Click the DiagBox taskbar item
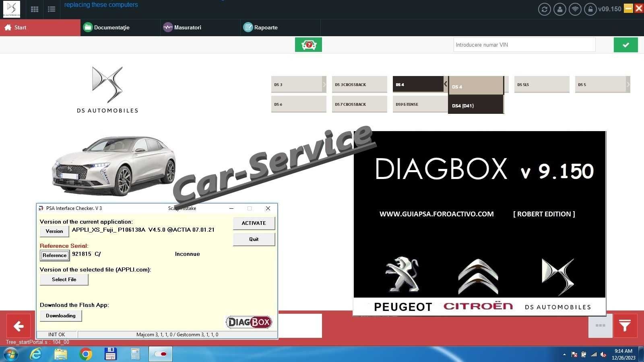This screenshot has height=362, width=644. pyautogui.click(x=161, y=354)
